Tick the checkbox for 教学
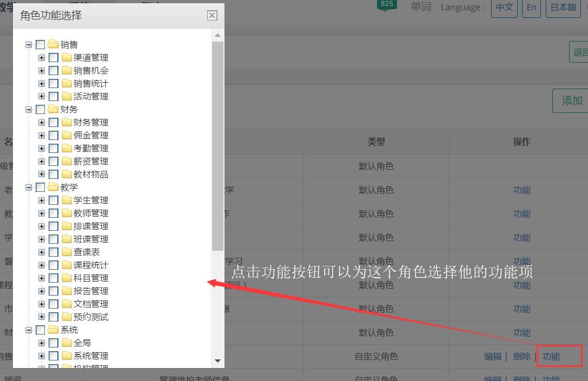The height and width of the screenshot is (381, 588). (x=41, y=187)
